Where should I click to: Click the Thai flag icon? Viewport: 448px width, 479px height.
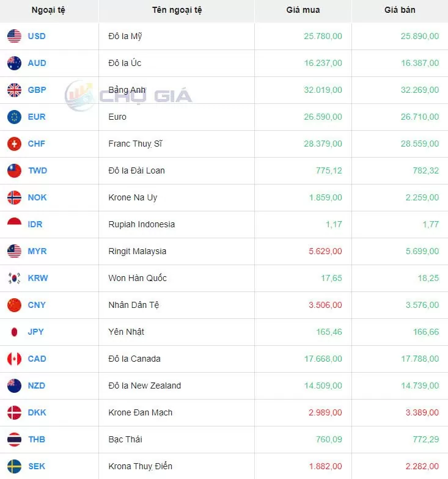(14, 439)
